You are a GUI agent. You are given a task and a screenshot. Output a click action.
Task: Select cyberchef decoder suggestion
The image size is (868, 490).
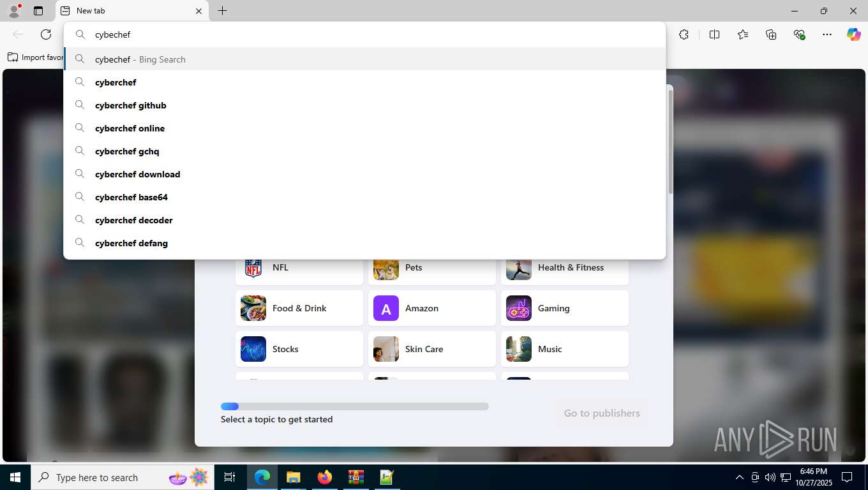point(364,220)
